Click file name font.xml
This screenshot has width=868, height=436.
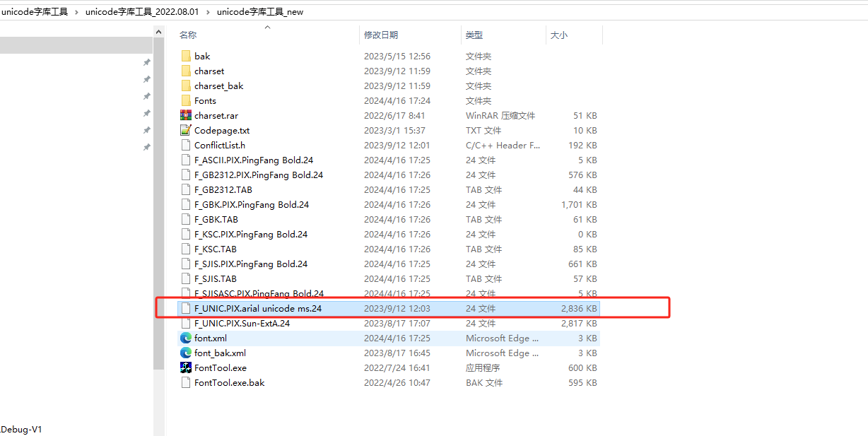[x=211, y=338]
